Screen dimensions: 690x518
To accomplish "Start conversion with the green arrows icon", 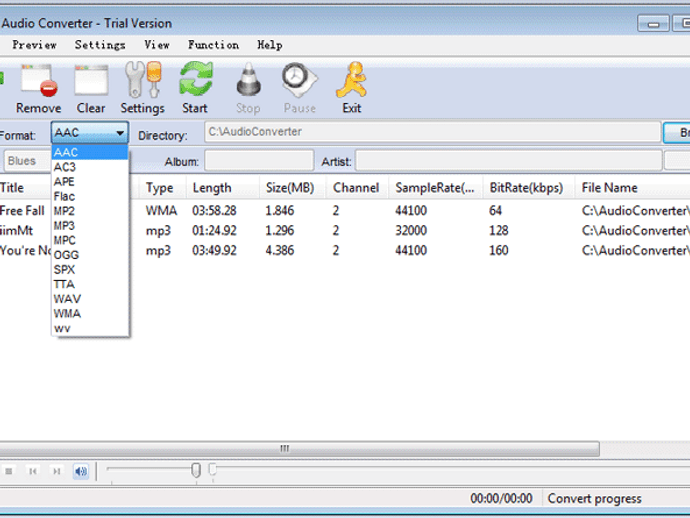I will click(195, 88).
